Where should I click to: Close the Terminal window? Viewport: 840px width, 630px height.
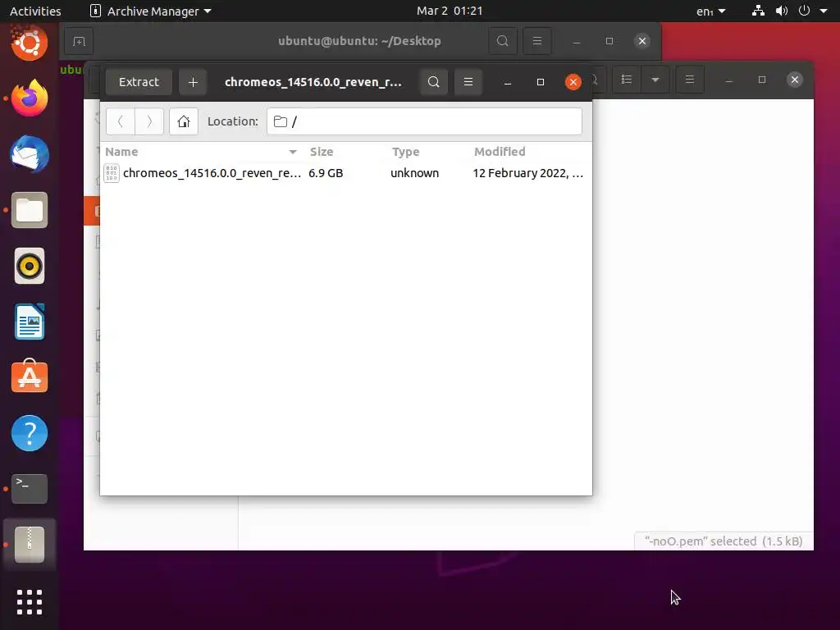click(x=642, y=41)
